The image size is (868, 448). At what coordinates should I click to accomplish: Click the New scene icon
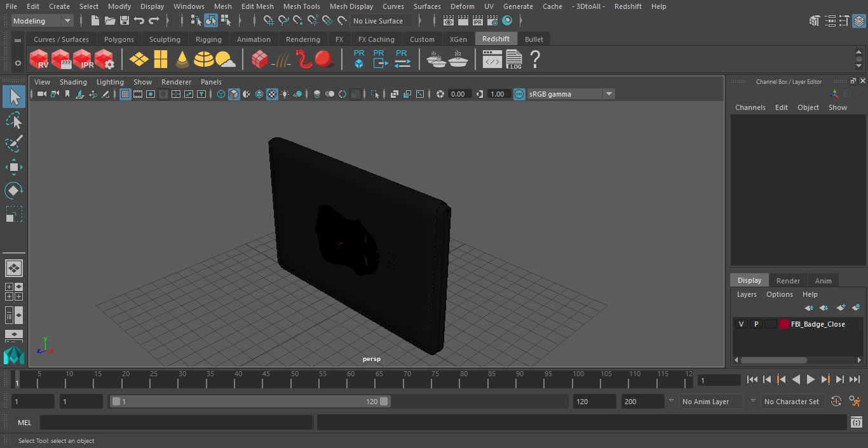point(95,21)
